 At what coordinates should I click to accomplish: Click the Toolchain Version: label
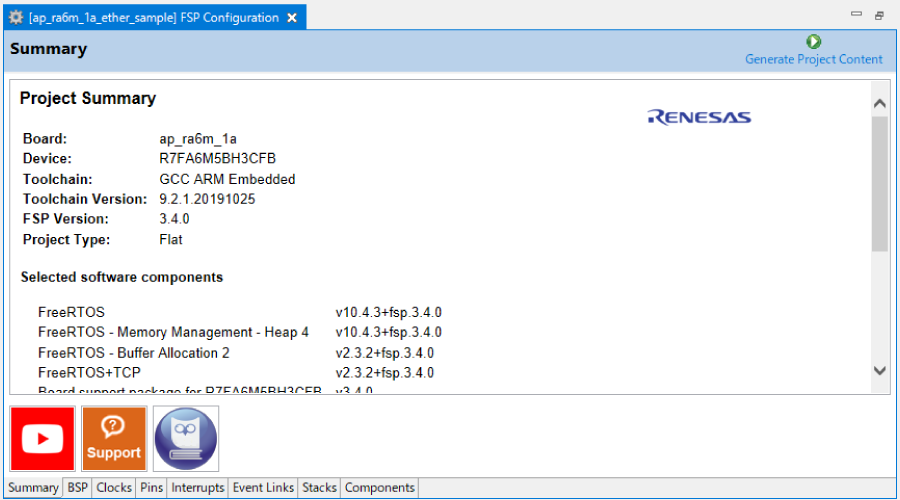[x=85, y=199]
